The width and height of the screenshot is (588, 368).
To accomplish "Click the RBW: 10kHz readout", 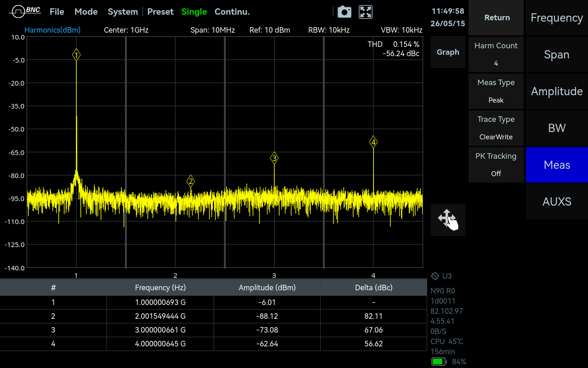I will [x=329, y=30].
